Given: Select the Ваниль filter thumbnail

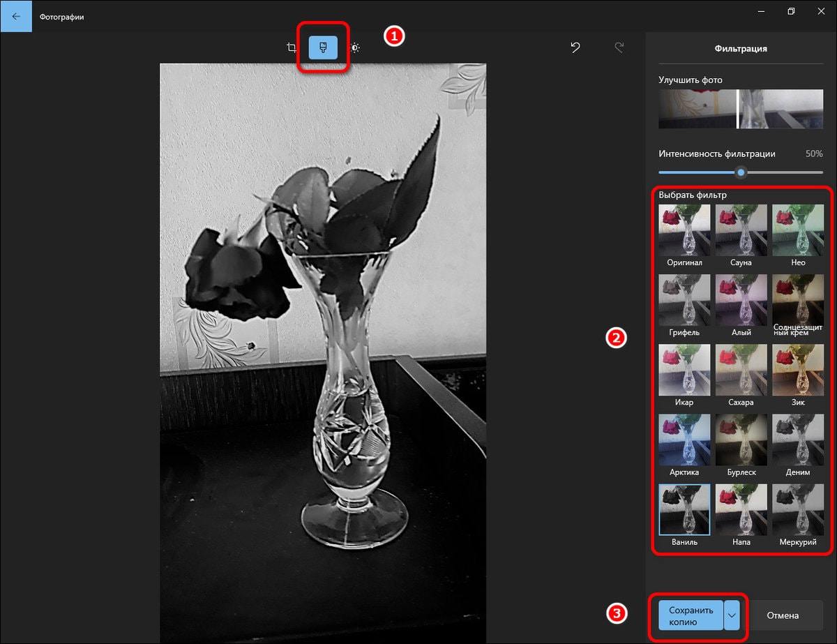Looking at the screenshot, I should coord(684,509).
